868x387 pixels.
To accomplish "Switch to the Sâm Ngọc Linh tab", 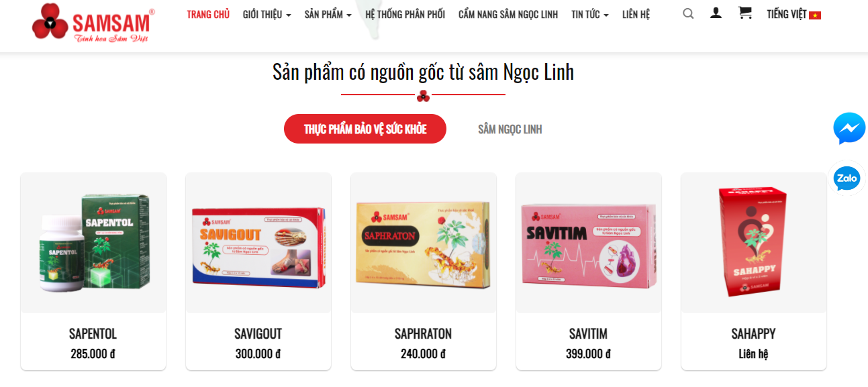I will pyautogui.click(x=510, y=129).
